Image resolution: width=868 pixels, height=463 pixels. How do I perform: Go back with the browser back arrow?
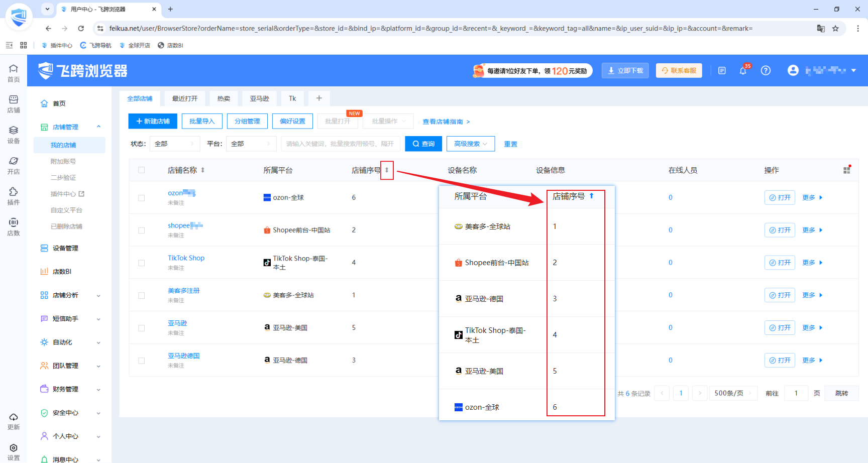click(x=48, y=29)
